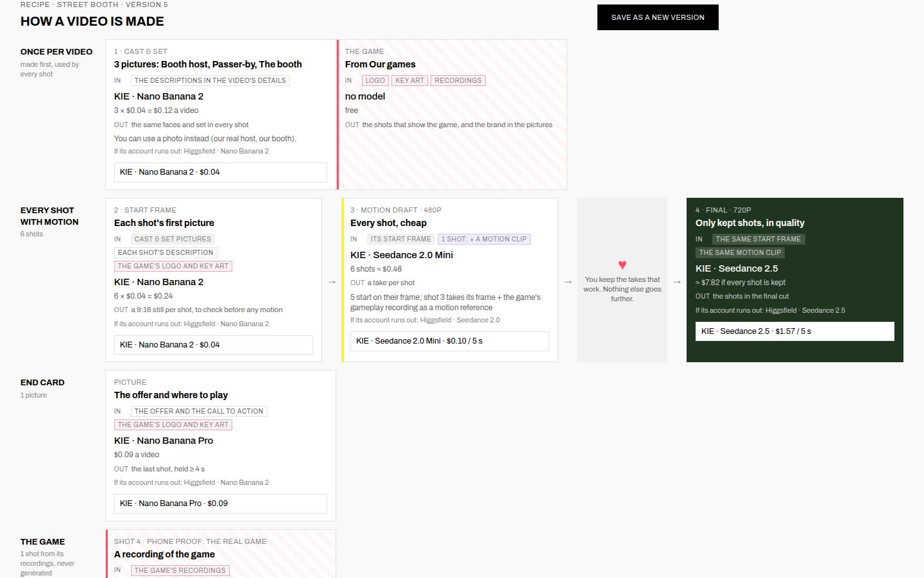Click the game's logo tag in the Start Frame card
924x578 pixels.
coord(173,266)
